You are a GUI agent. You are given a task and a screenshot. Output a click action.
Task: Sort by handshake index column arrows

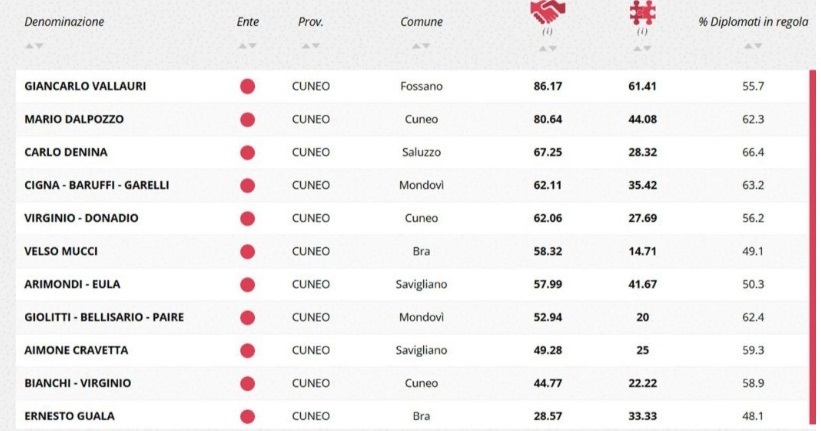pyautogui.click(x=546, y=46)
